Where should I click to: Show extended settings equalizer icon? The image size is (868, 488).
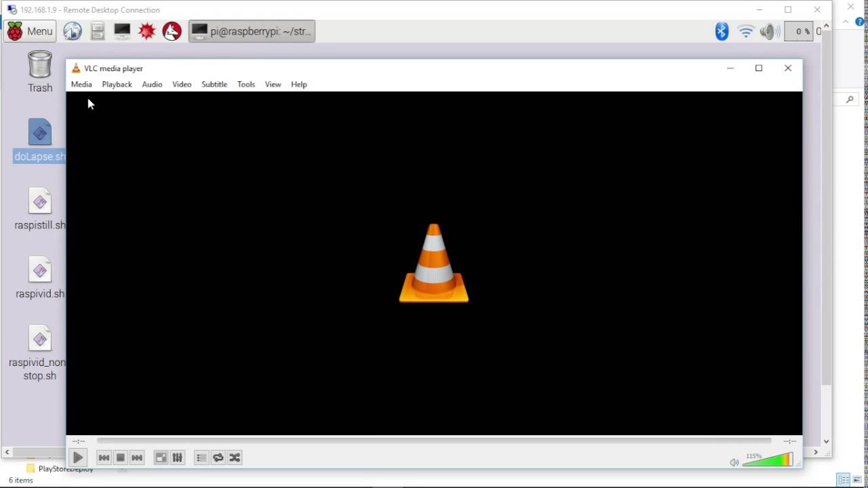tap(178, 458)
